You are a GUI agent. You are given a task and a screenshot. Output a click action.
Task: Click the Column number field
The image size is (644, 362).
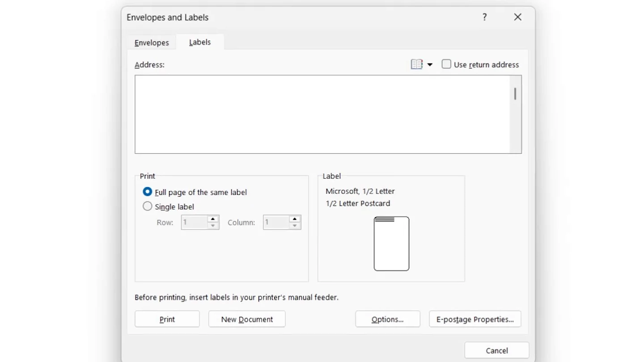[276, 222]
